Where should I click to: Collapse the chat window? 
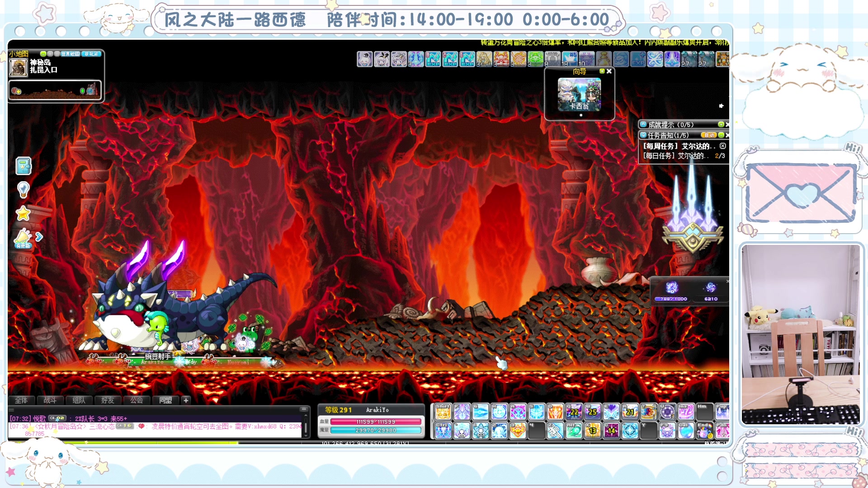(x=304, y=409)
